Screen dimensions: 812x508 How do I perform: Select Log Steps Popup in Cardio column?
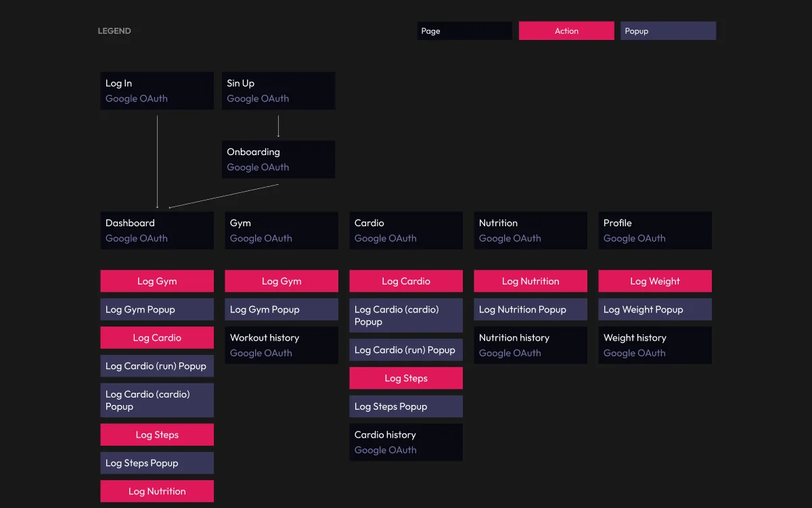click(x=406, y=406)
